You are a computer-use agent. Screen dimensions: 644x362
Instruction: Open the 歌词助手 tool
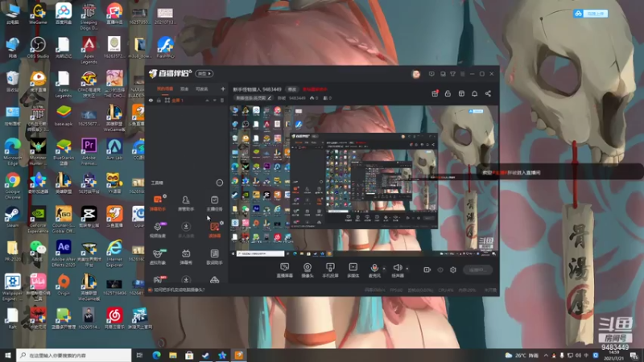(x=214, y=257)
